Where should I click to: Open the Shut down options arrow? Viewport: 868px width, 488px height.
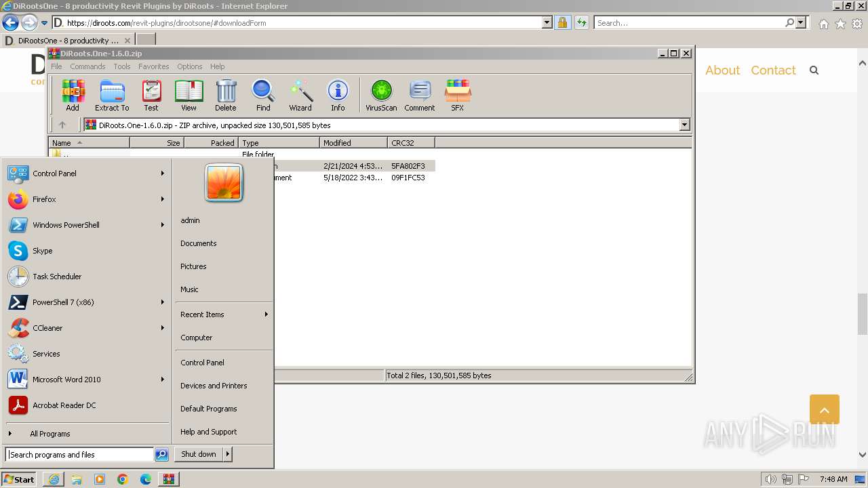pyautogui.click(x=228, y=454)
